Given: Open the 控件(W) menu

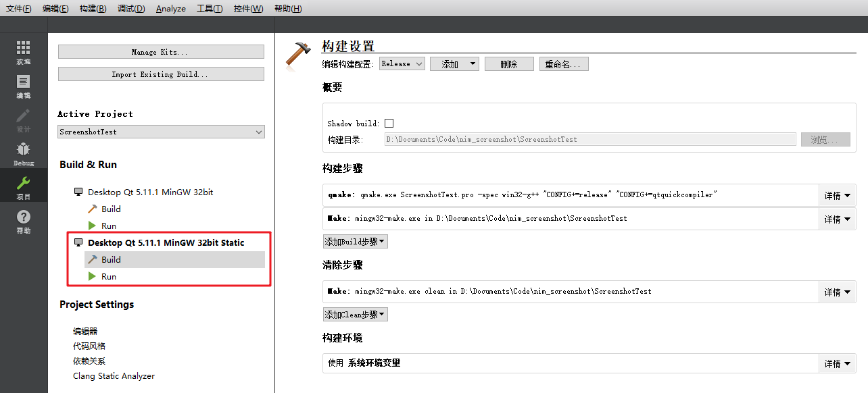Looking at the screenshot, I should [x=248, y=8].
